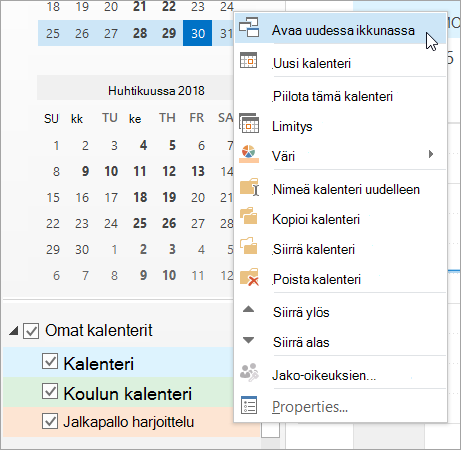
Task: Click the Väri color wheel icon
Action: pos(249,154)
